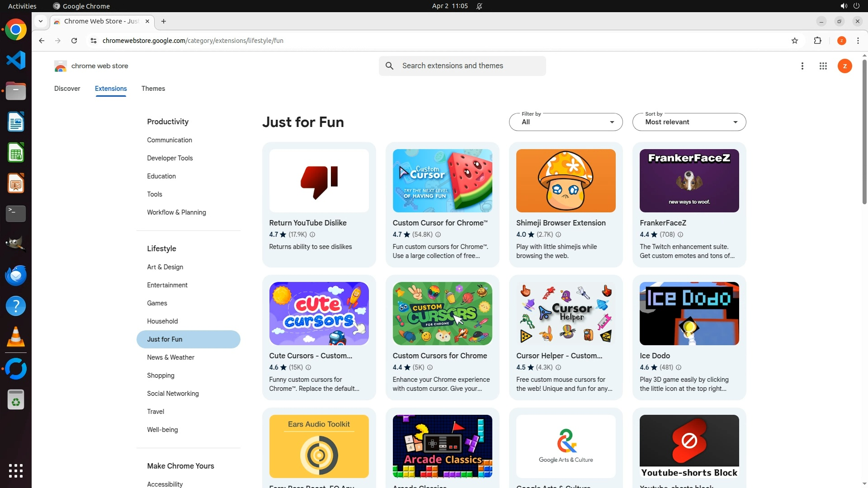Switch to the Themes tab
868x488 pixels.
tap(153, 89)
